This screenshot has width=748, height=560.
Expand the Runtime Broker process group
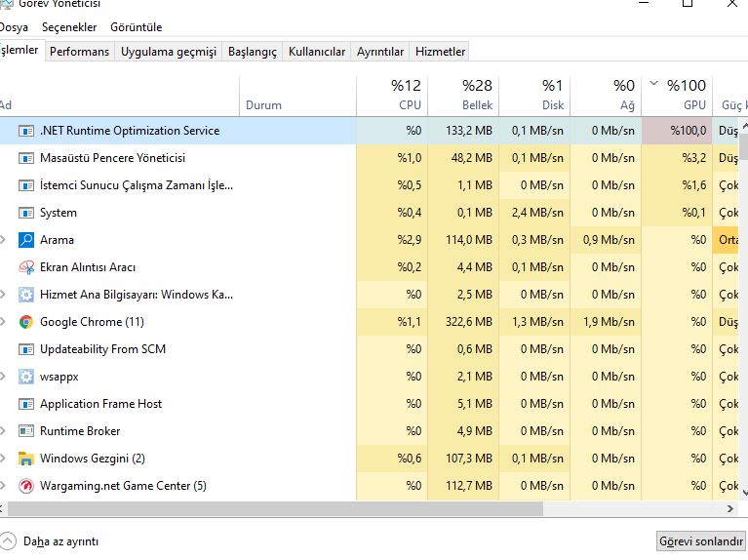coord(3,431)
